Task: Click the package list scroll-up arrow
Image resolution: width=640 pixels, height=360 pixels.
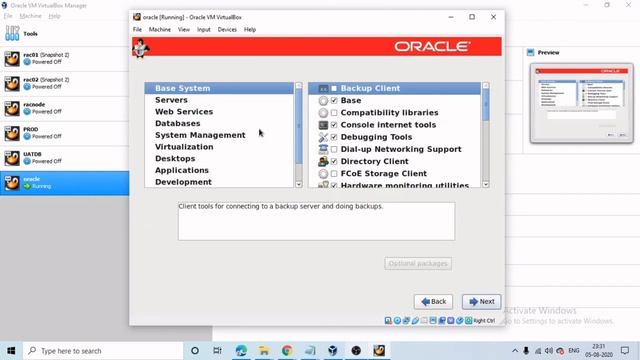Action: tap(486, 86)
